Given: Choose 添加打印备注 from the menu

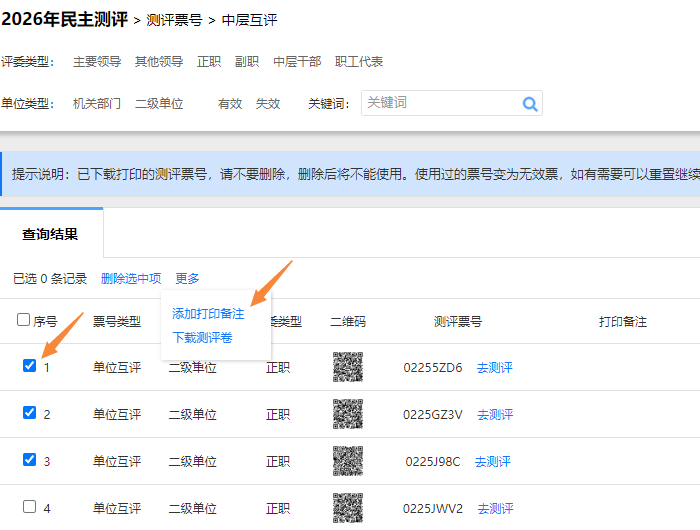Looking at the screenshot, I should point(208,314).
